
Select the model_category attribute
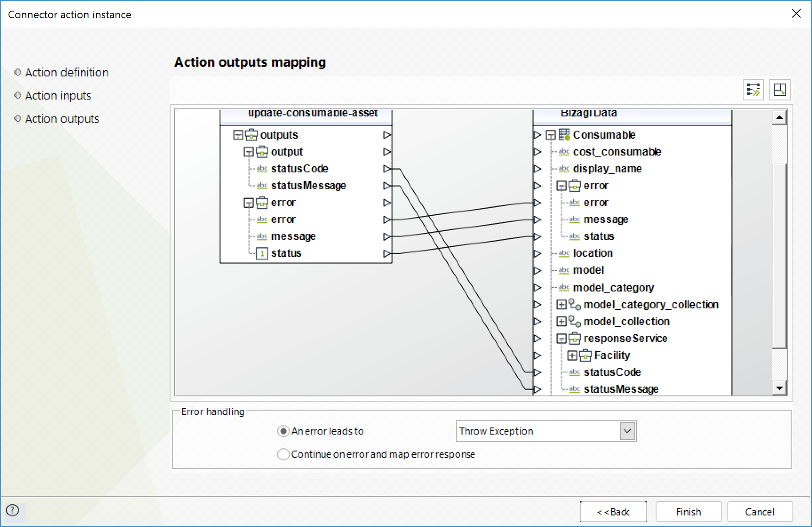[613, 287]
